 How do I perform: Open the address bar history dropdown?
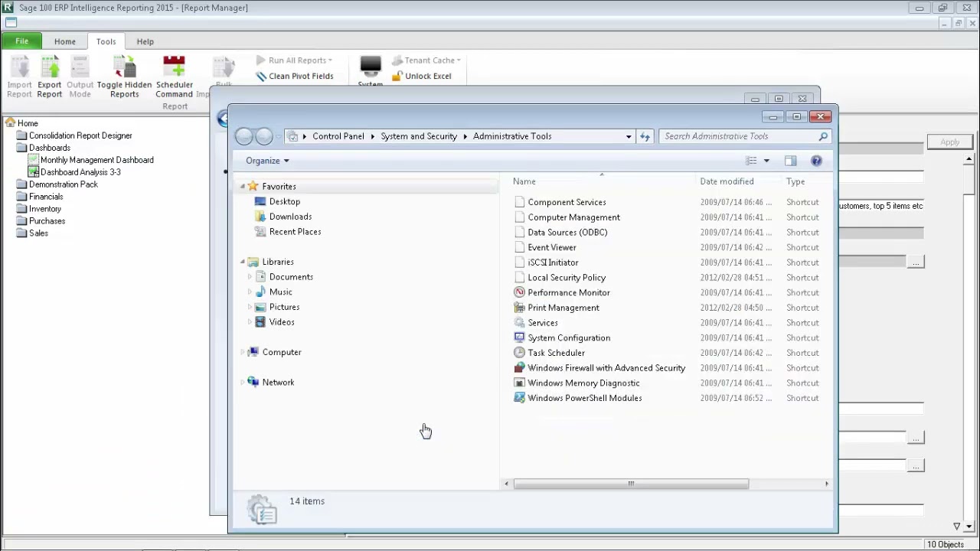pos(629,136)
